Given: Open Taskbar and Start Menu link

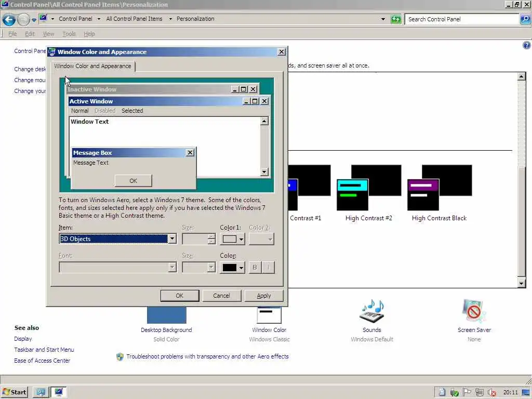Looking at the screenshot, I should coord(44,350).
